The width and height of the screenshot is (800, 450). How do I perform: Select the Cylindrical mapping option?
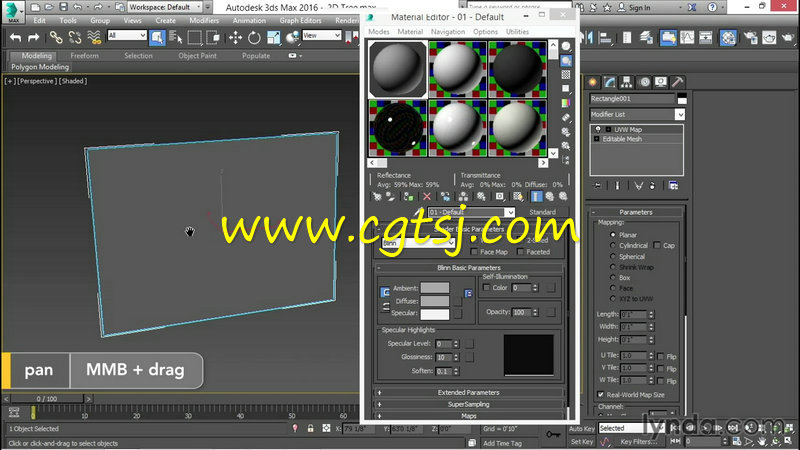(613, 245)
